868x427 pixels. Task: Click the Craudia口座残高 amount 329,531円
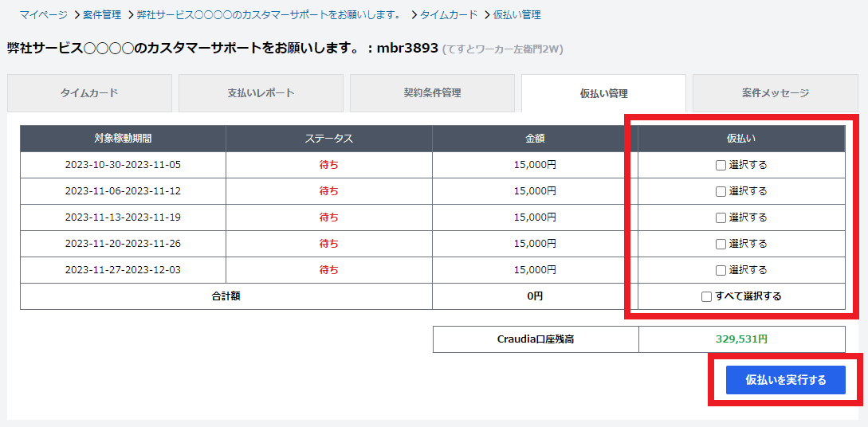pyautogui.click(x=741, y=339)
